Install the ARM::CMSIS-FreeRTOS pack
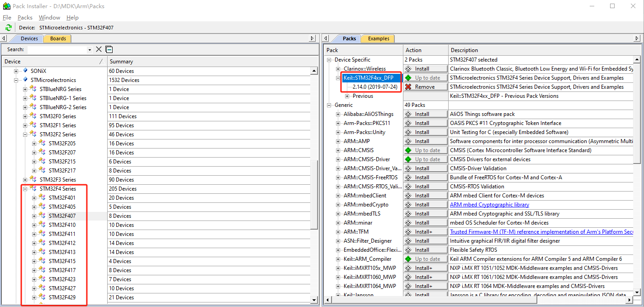 pyautogui.click(x=425, y=177)
